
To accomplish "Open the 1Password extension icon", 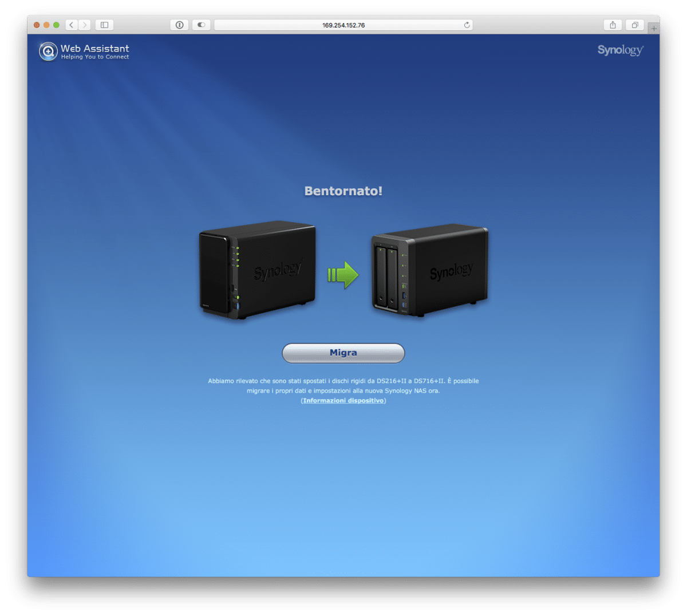I will (180, 25).
